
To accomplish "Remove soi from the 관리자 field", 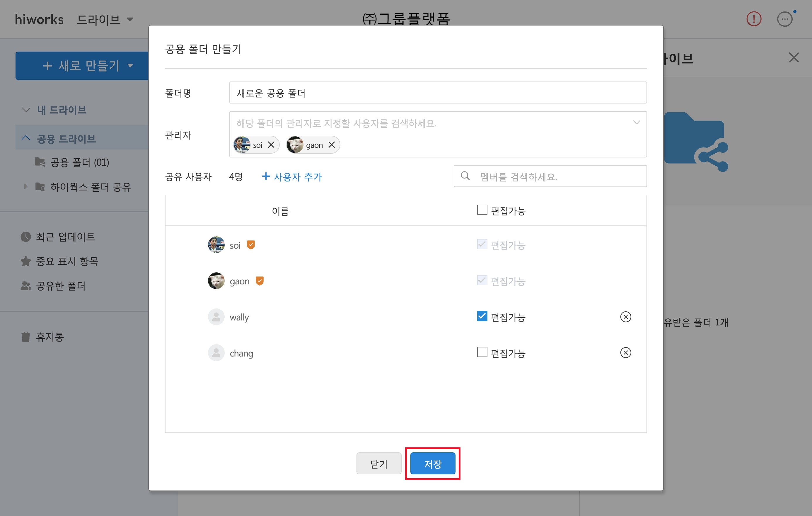I will (x=271, y=145).
